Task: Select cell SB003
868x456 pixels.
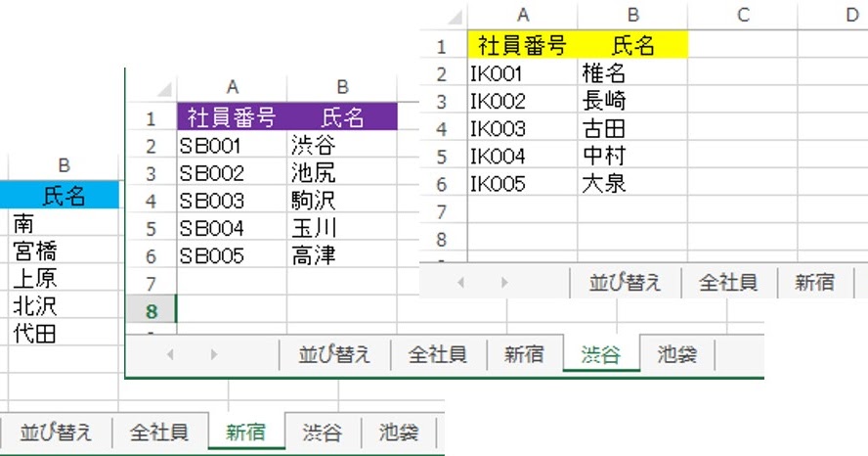Action: click(233, 201)
